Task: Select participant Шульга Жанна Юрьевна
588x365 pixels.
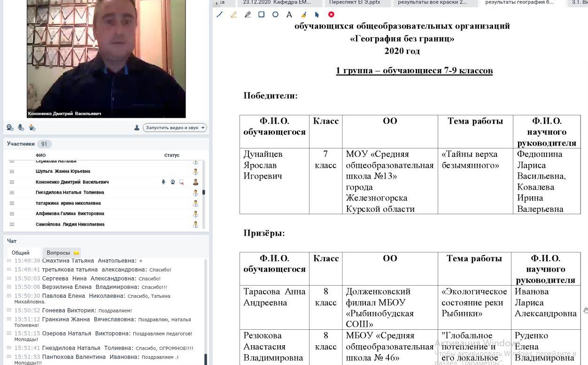Action: [x=63, y=171]
